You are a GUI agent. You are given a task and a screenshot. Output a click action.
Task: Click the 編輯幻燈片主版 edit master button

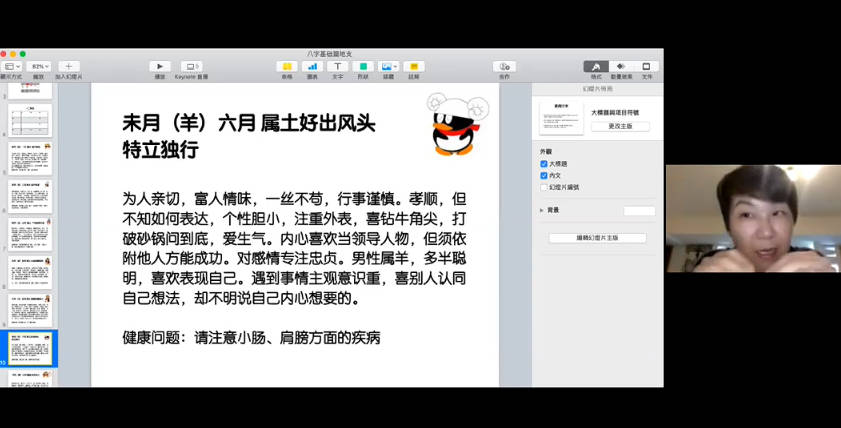coord(597,238)
